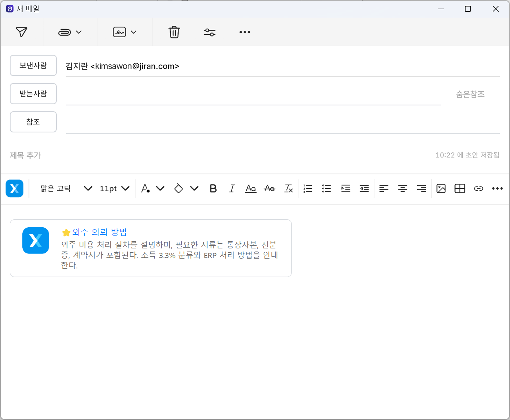Expand the attachment options chevron

click(x=79, y=32)
